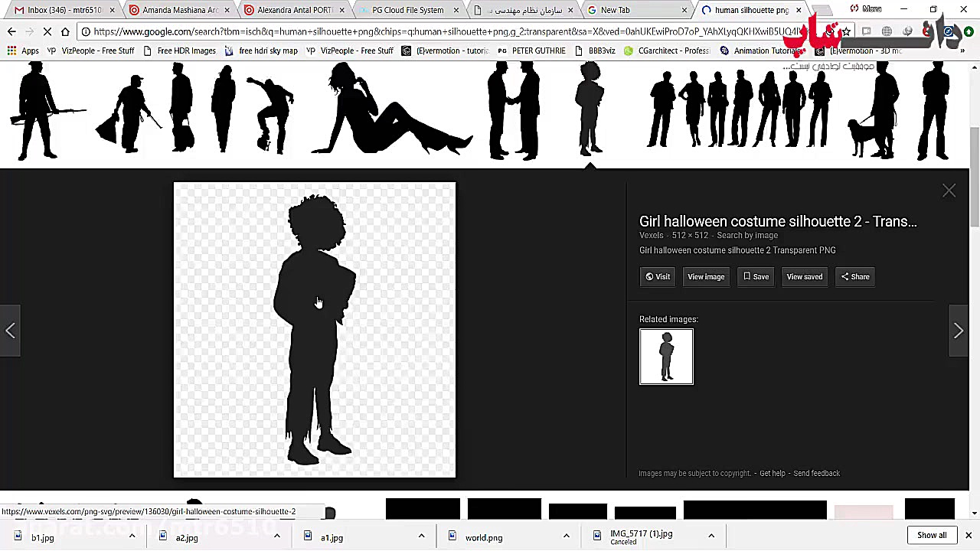Stop page loading with the X button
The width and height of the screenshot is (980, 551).
[47, 31]
